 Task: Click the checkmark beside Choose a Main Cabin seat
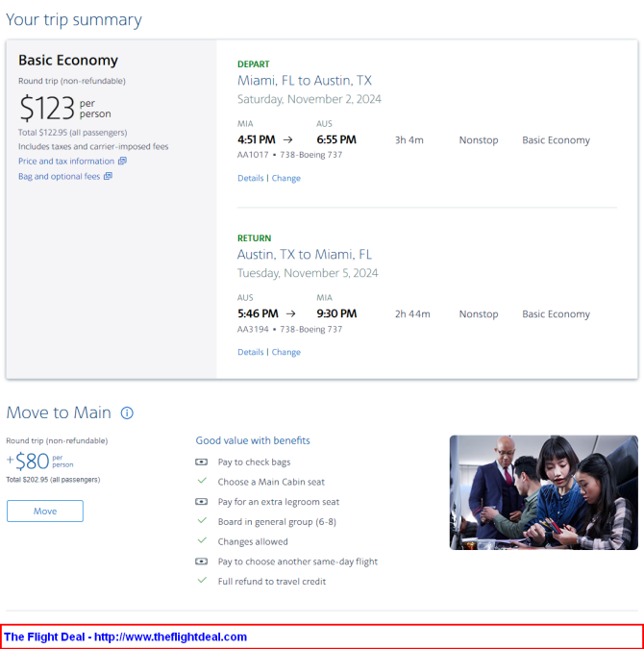coord(202,481)
